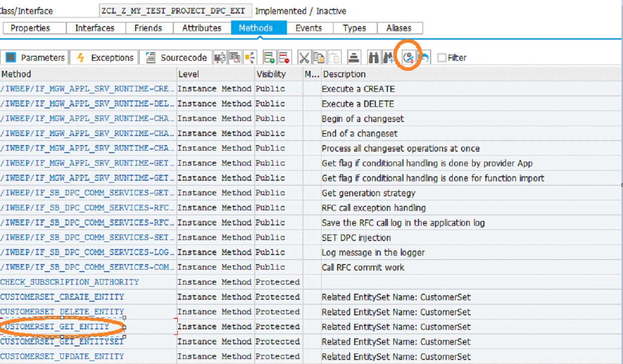623x364 pixels.
Task: Open the Properties tab
Action: [33, 28]
